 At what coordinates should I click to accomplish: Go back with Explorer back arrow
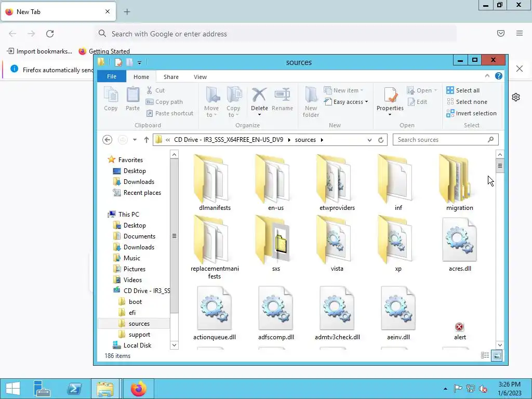tap(107, 140)
